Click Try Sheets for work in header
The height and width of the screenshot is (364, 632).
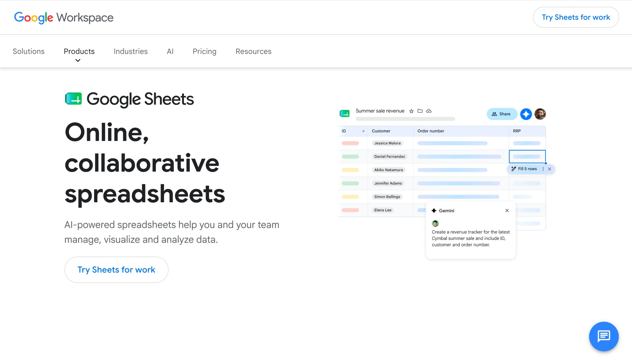point(576,17)
